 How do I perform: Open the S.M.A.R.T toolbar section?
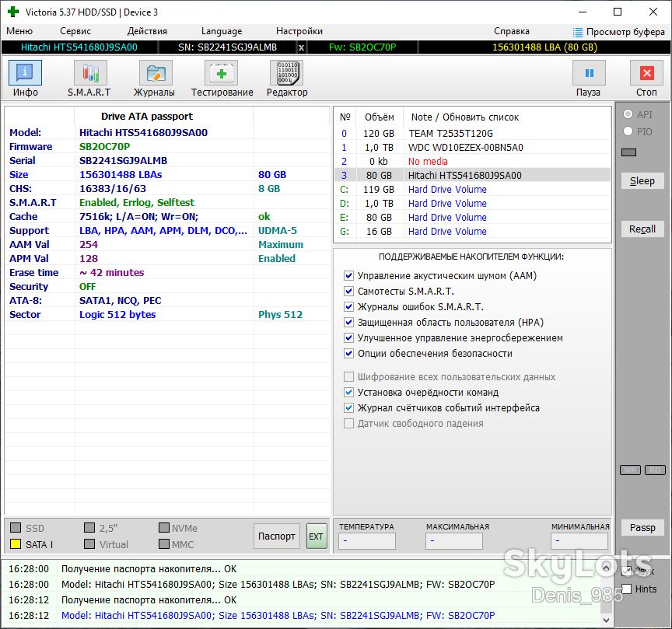coord(89,79)
